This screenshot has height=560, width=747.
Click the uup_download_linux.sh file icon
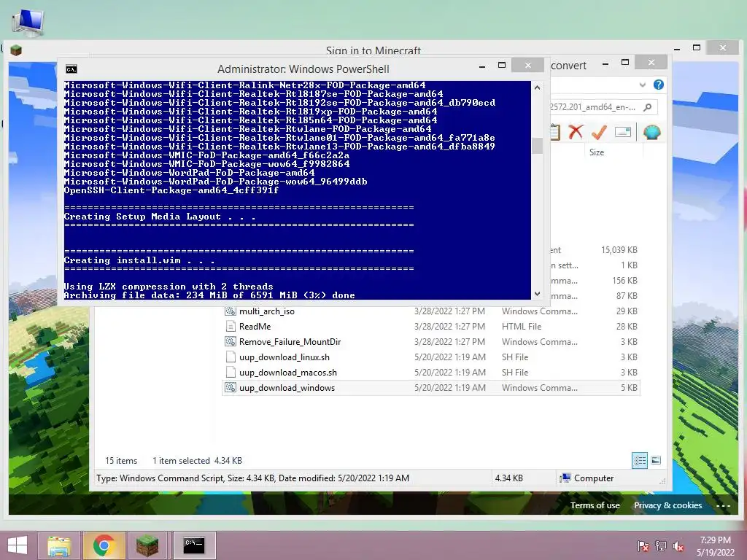coord(231,357)
